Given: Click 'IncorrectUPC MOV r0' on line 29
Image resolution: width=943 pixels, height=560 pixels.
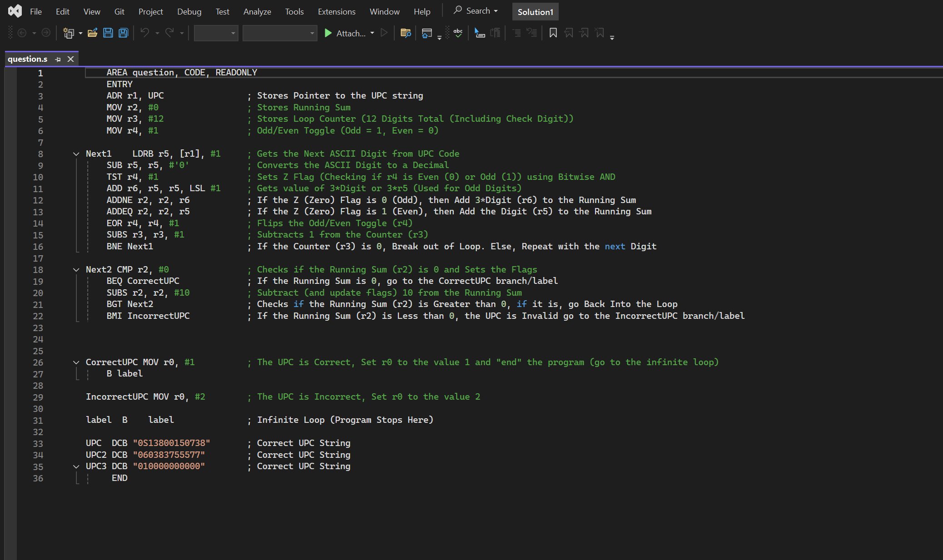Looking at the screenshot, I should [135, 397].
